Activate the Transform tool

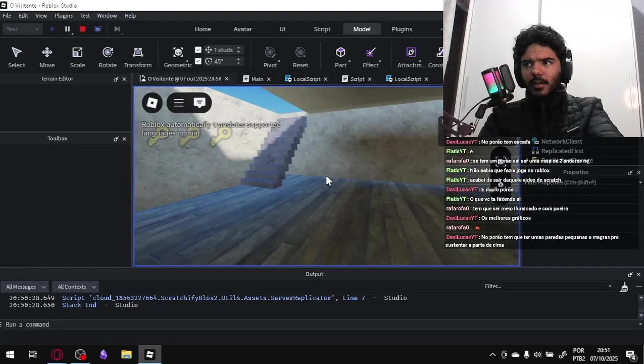pyautogui.click(x=138, y=57)
